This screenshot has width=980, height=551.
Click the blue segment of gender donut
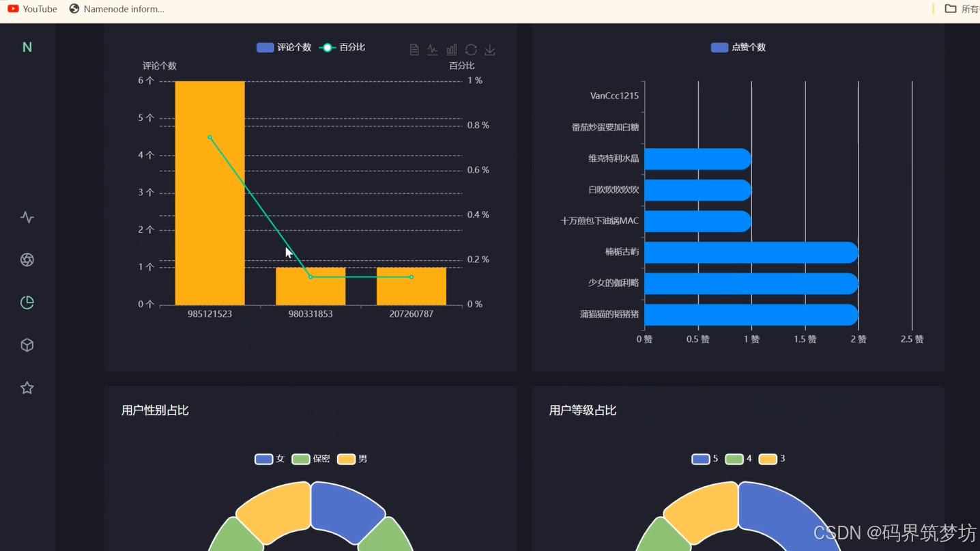[345, 509]
